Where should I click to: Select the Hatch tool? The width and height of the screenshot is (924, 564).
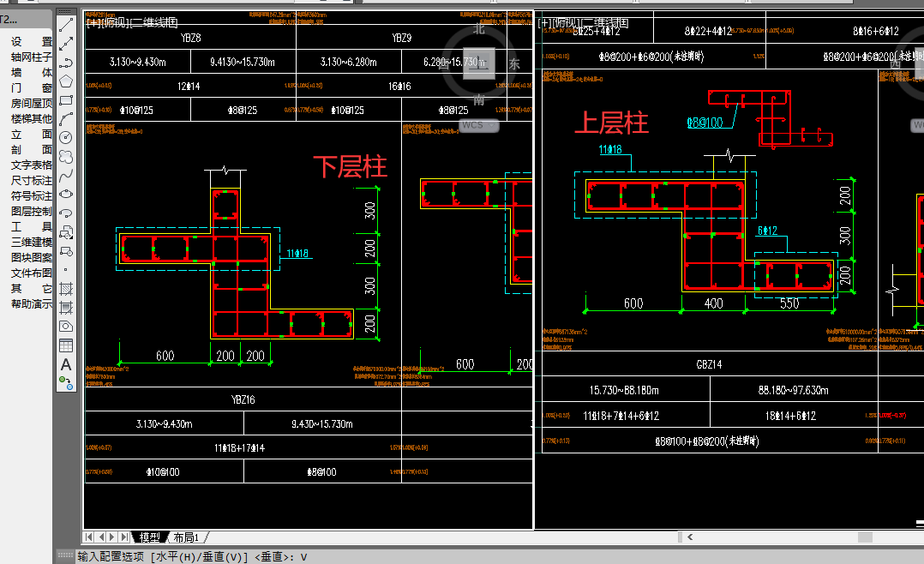pyautogui.click(x=66, y=289)
